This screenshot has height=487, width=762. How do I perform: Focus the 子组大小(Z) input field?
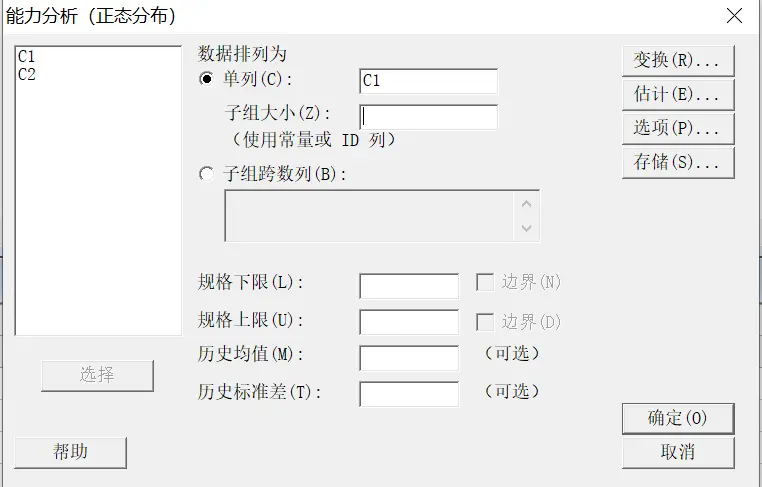tap(427, 117)
